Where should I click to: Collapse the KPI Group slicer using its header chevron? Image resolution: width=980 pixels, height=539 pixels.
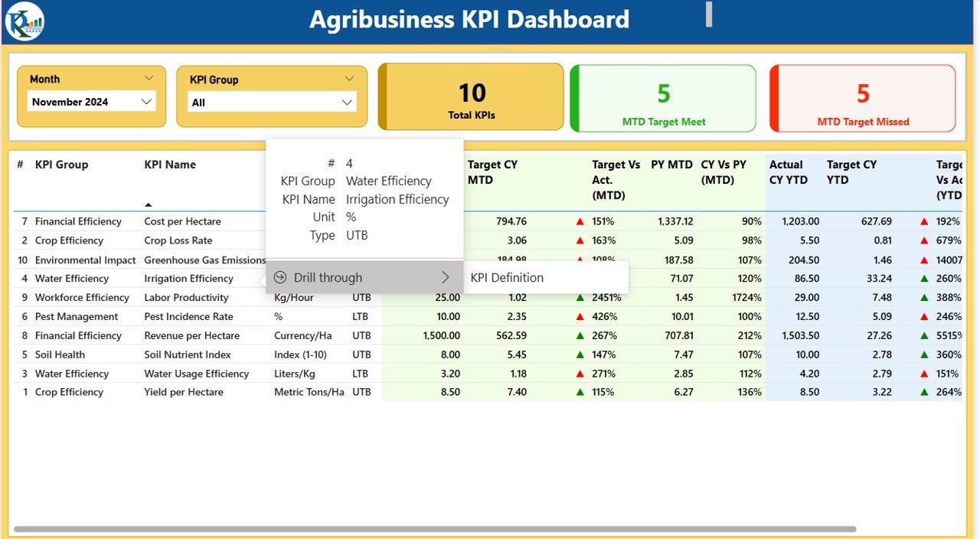349,79
